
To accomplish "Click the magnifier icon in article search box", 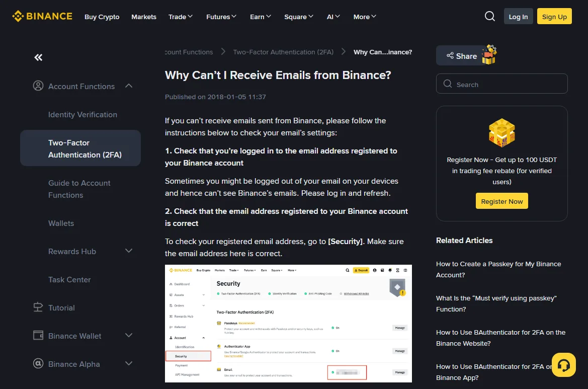I will pyautogui.click(x=448, y=84).
